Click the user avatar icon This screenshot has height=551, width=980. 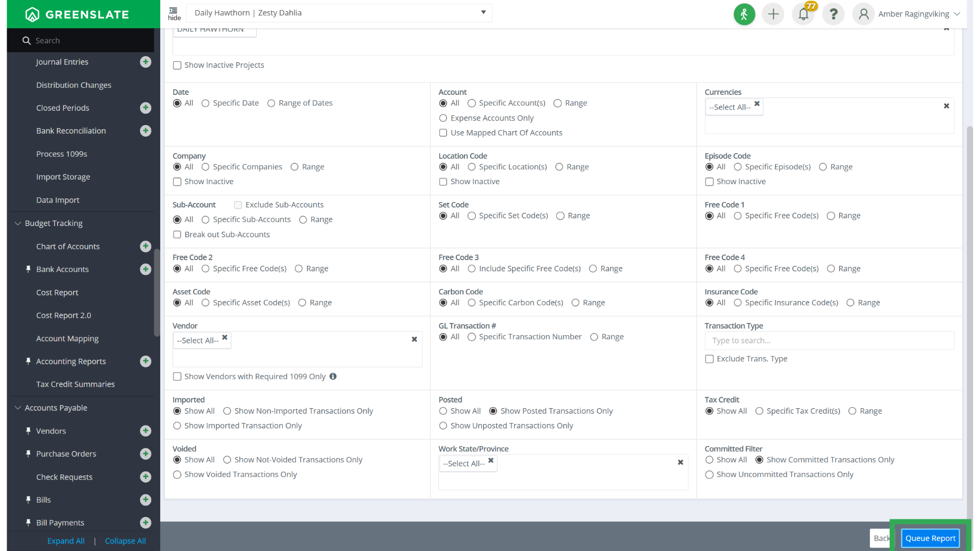[864, 14]
